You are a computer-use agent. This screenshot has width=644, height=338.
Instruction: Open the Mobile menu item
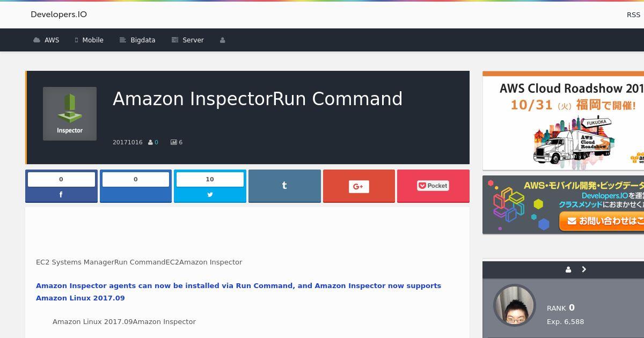pos(89,40)
